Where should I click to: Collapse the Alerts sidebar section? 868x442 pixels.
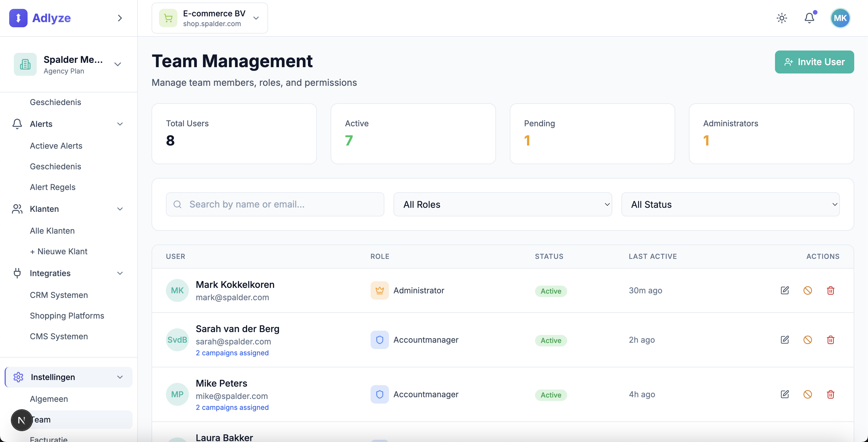click(x=120, y=124)
